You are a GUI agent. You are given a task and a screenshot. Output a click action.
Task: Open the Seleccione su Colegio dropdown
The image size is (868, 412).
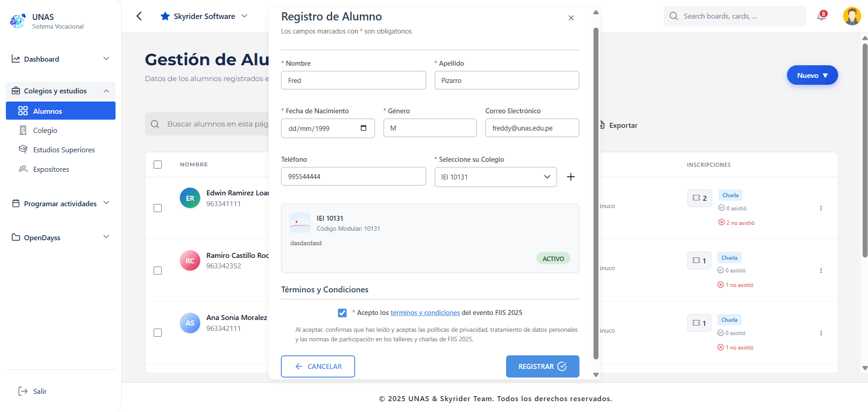pos(495,177)
